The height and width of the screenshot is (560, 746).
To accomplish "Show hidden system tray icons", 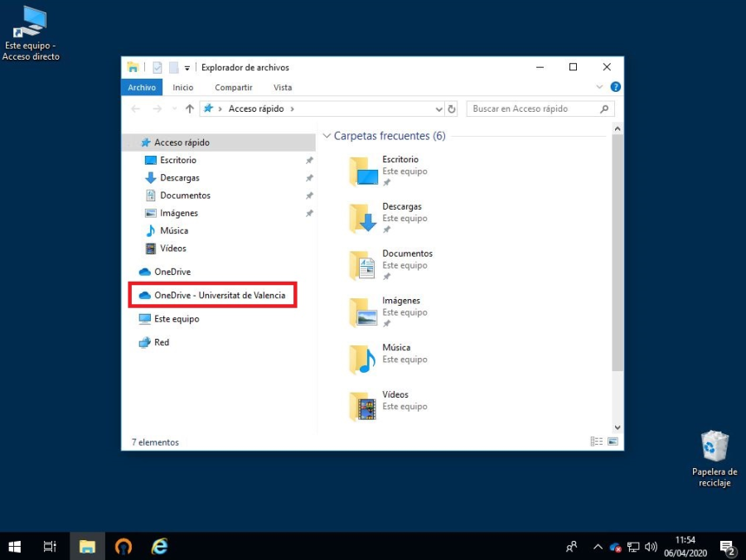I will tap(598, 548).
